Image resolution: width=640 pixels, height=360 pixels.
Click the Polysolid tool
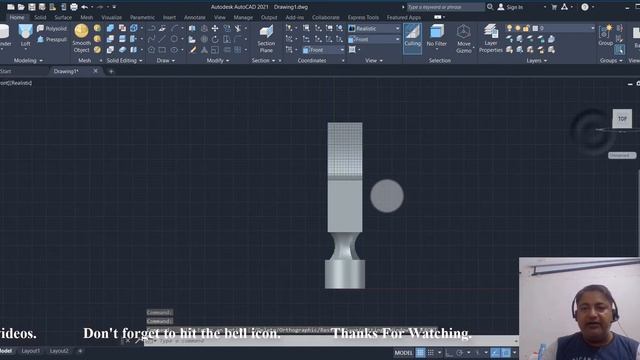click(x=52, y=29)
